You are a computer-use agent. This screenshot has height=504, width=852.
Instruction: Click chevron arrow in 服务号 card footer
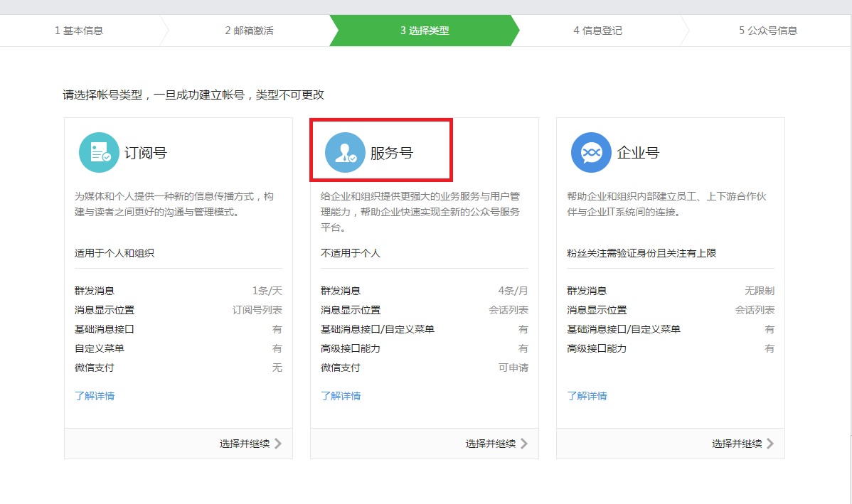[524, 444]
